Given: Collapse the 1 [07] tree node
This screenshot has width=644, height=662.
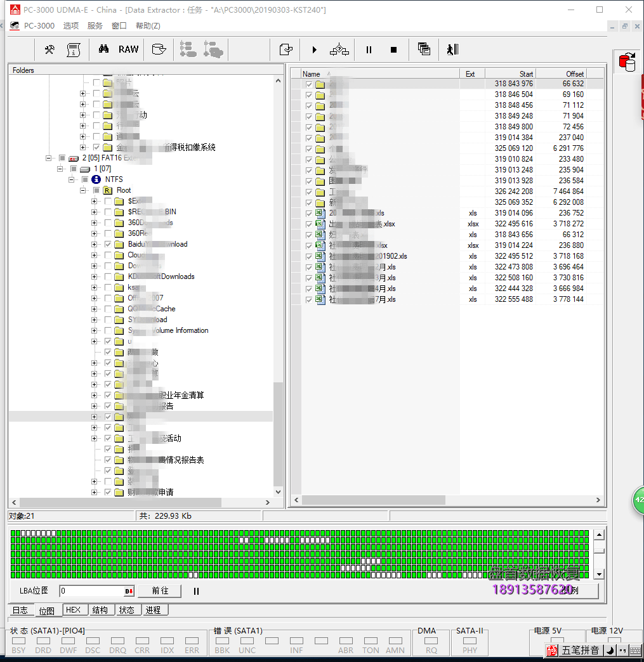Looking at the screenshot, I should (60, 169).
